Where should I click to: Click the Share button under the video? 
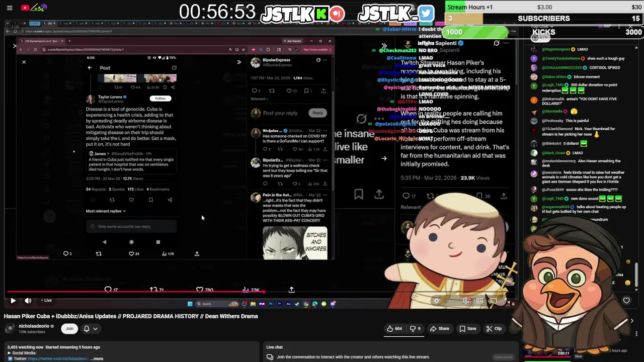point(439,328)
